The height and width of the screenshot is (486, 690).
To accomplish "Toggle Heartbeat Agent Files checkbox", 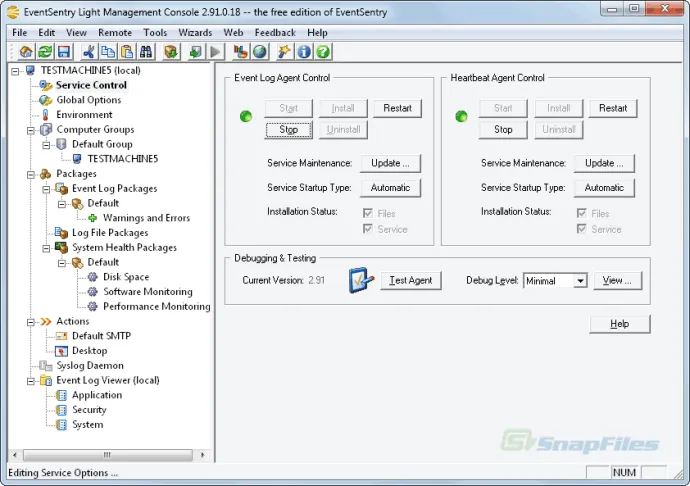I will [582, 214].
